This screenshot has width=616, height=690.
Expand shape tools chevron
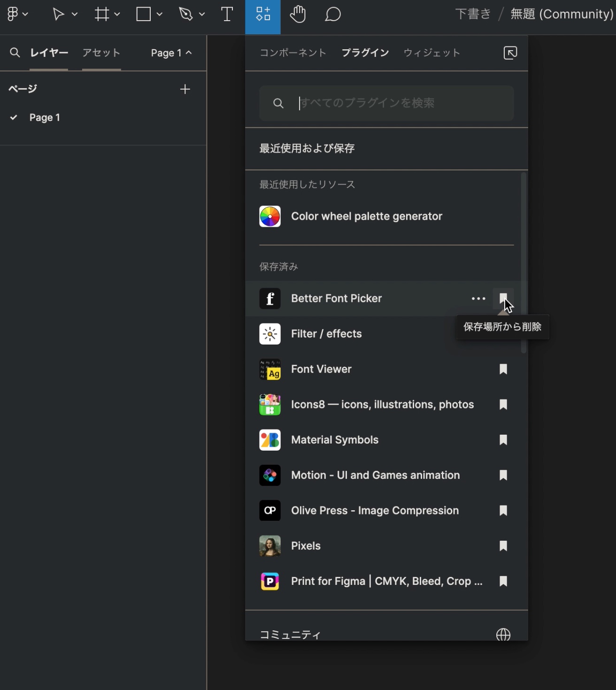160,15
